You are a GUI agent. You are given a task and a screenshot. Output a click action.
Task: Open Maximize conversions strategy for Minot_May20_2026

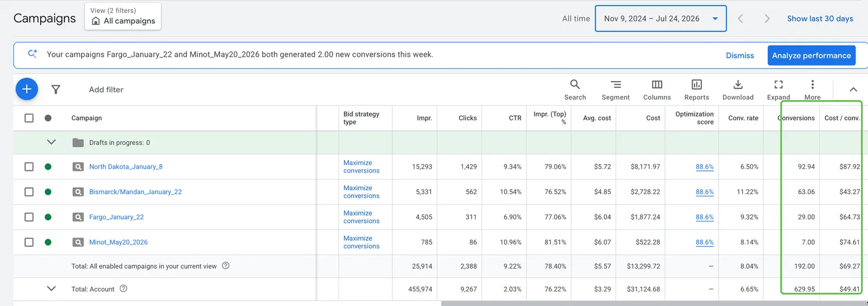tap(362, 242)
